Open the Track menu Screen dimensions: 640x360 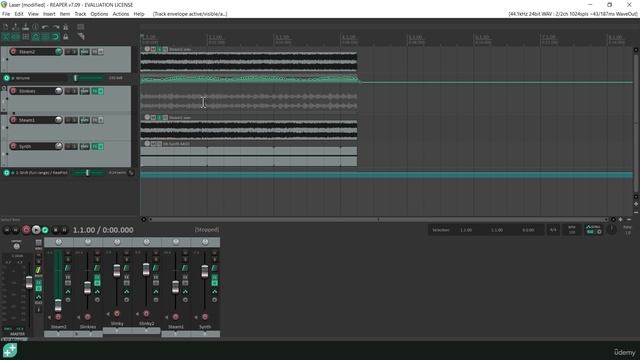(x=80, y=14)
